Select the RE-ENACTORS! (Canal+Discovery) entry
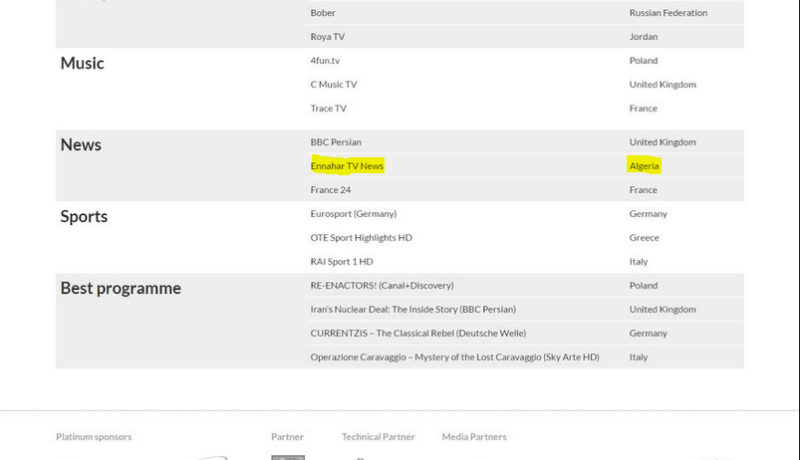 coord(382,286)
